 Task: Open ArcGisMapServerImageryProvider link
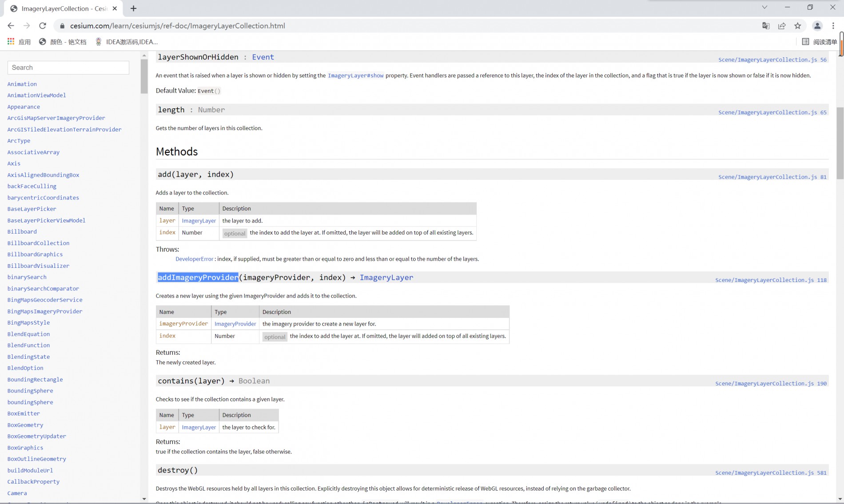tap(56, 118)
